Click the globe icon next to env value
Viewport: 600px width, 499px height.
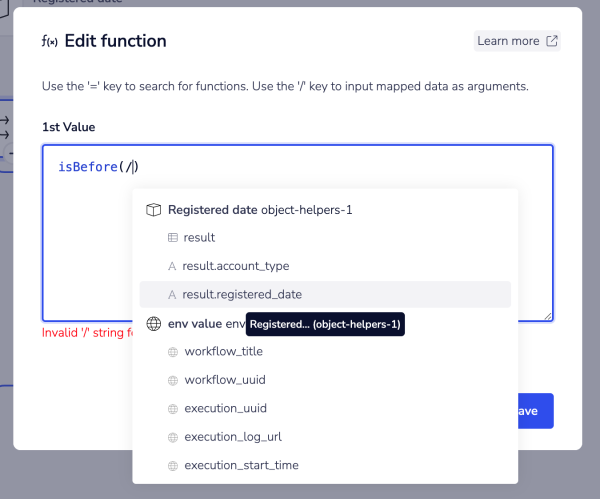point(153,324)
